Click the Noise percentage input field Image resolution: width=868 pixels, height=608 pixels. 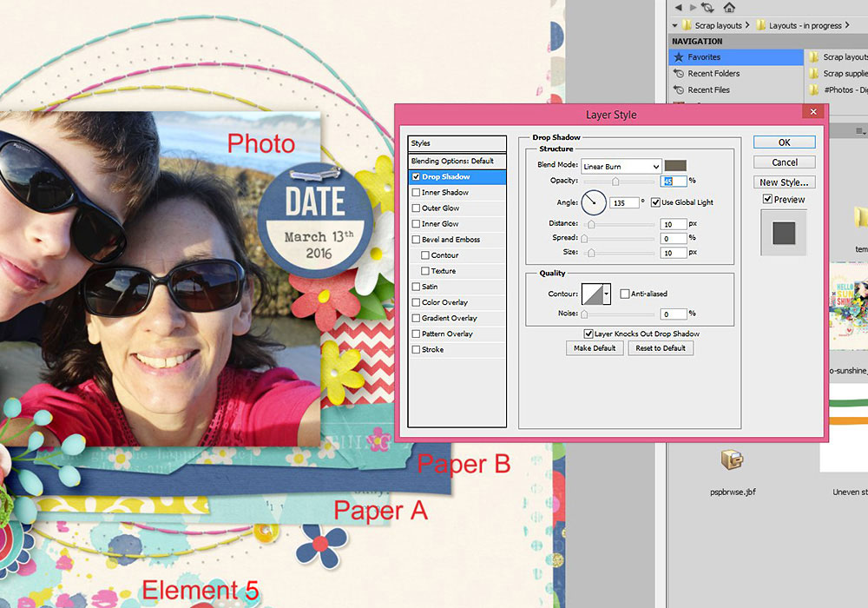(x=674, y=314)
